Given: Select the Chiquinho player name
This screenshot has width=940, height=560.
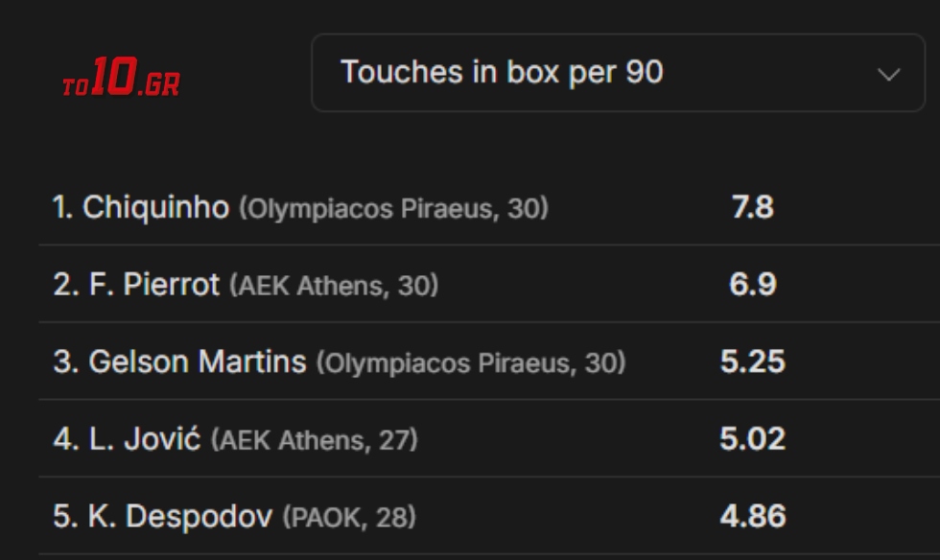Looking at the screenshot, I should [x=155, y=207].
